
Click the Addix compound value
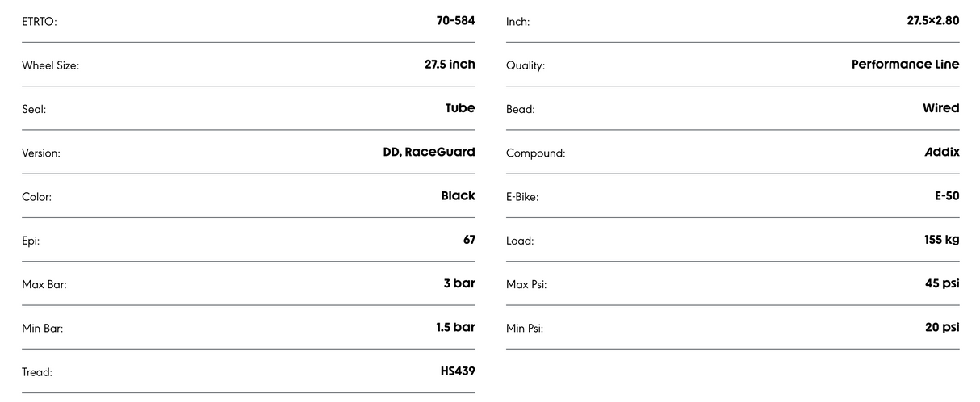click(x=942, y=152)
